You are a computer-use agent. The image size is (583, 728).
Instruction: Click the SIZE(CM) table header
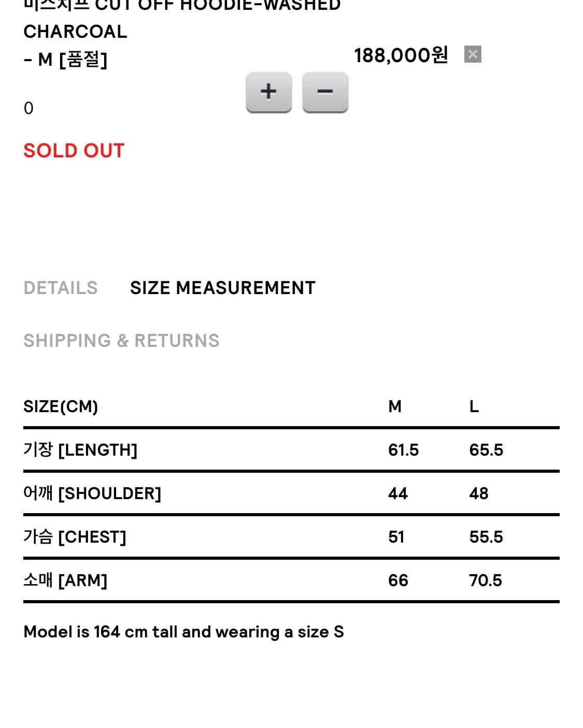tap(61, 406)
